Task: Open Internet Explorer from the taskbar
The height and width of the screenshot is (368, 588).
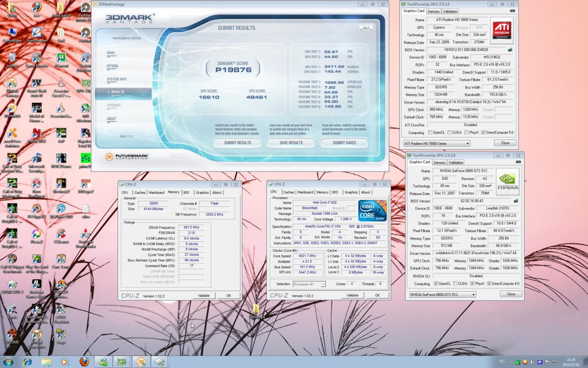Action: coord(27,362)
